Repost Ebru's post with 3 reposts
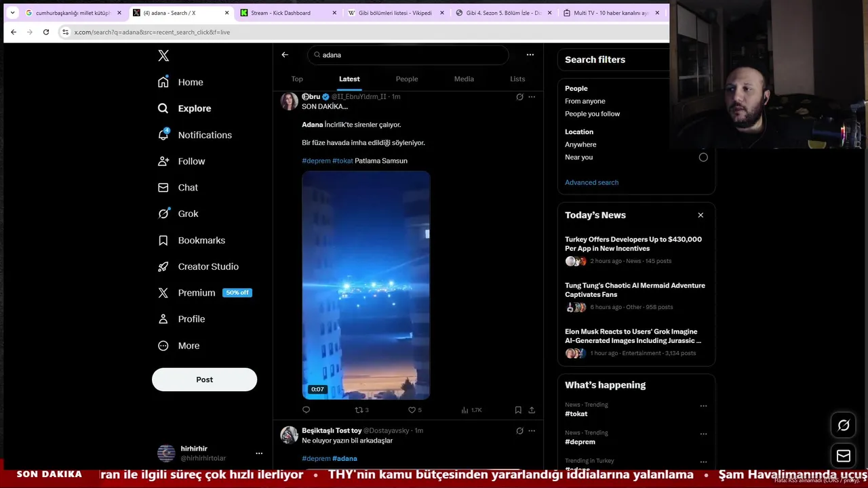 (x=362, y=410)
